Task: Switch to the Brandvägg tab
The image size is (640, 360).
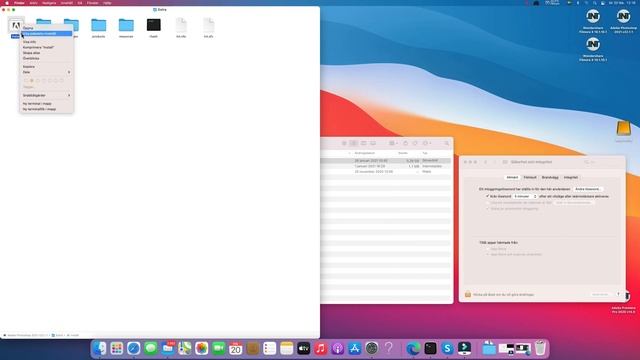Action: click(x=550, y=178)
